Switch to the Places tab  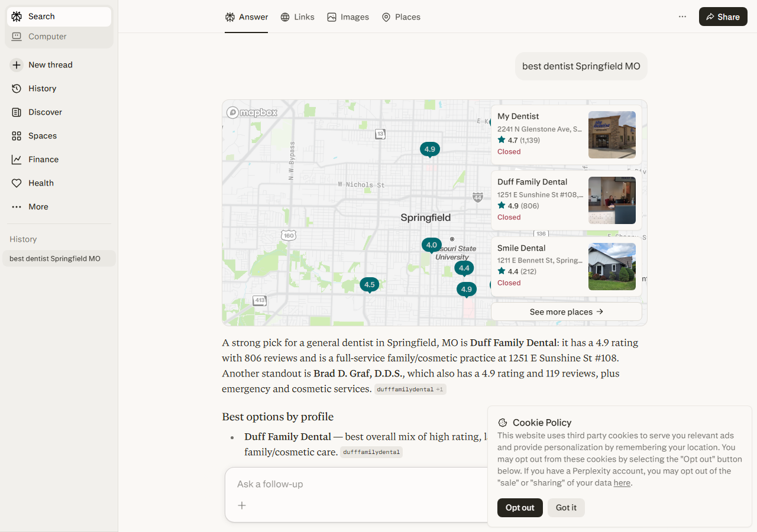[401, 17]
